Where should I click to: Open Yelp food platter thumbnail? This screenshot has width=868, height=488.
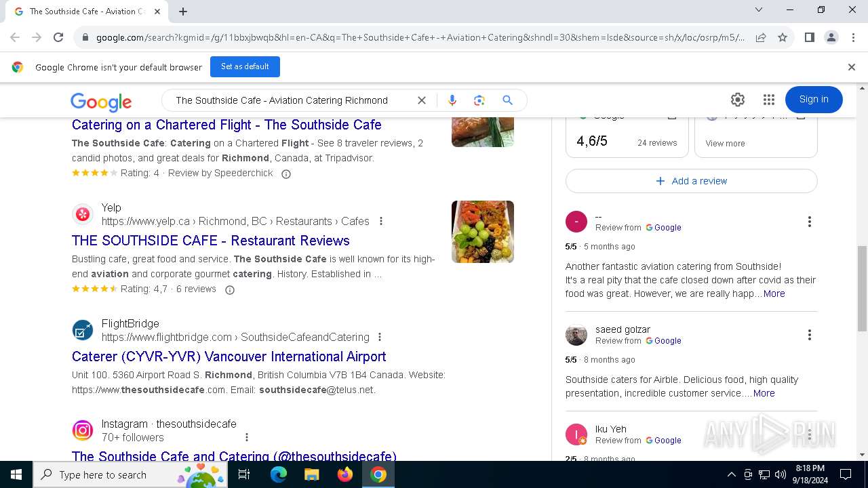[483, 232]
